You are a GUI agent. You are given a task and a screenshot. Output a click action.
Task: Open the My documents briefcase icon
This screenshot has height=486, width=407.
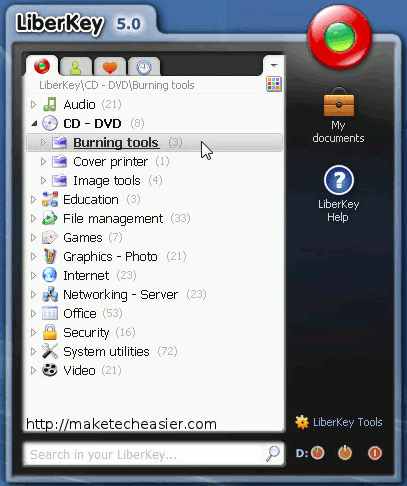(x=339, y=102)
